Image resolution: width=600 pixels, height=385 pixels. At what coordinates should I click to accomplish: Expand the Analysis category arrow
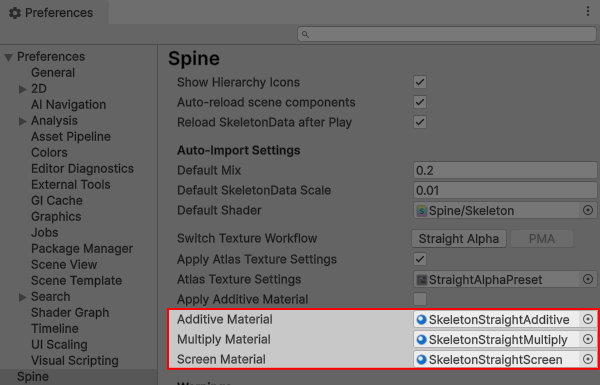tap(23, 121)
